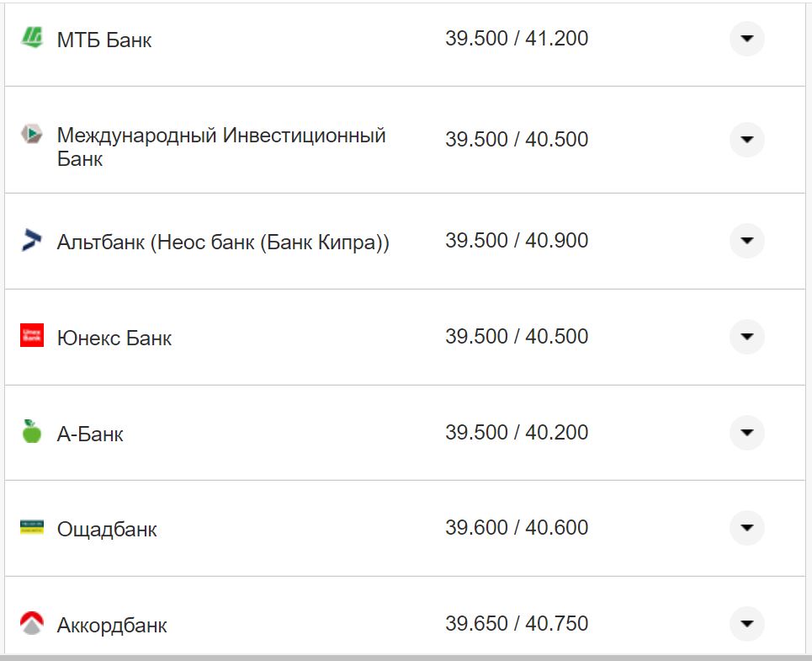The image size is (812, 661).
Task: Click the green apple А-Банк logo icon
Action: coord(33,430)
